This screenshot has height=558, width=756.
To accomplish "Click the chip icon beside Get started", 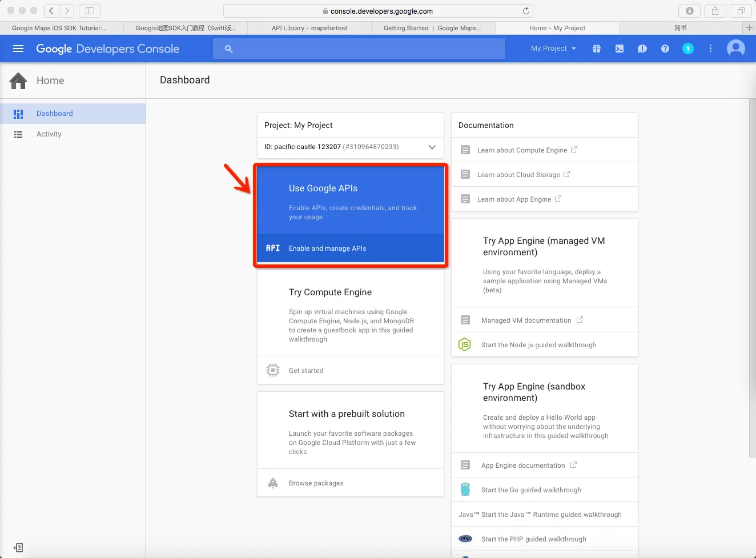I will pyautogui.click(x=273, y=370).
